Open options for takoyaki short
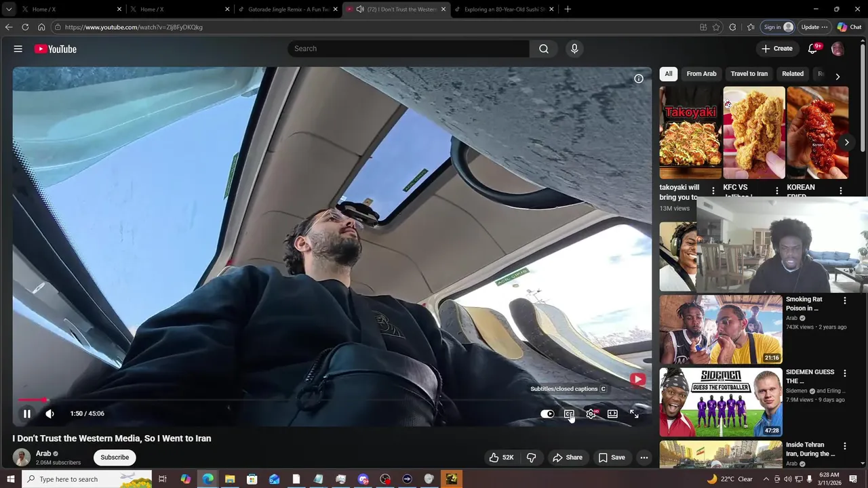 [713, 191]
